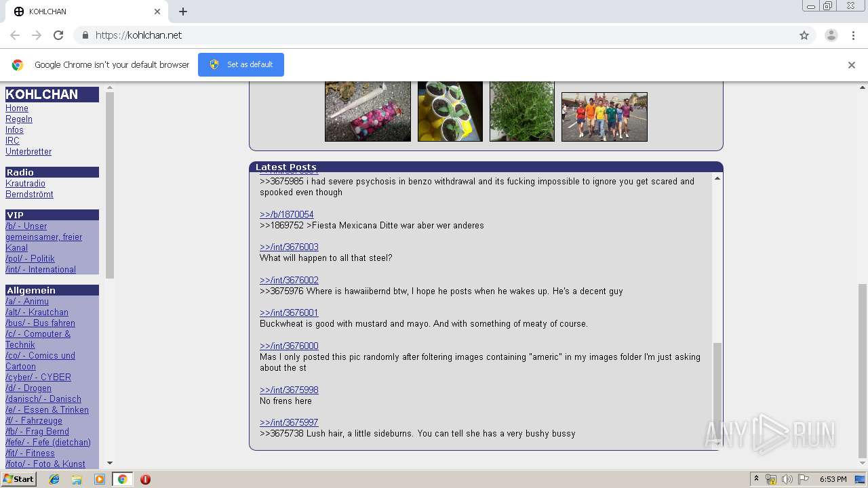This screenshot has width=868, height=488.
Task: Open the Unterbretter sidebar link
Action: [x=28, y=152]
